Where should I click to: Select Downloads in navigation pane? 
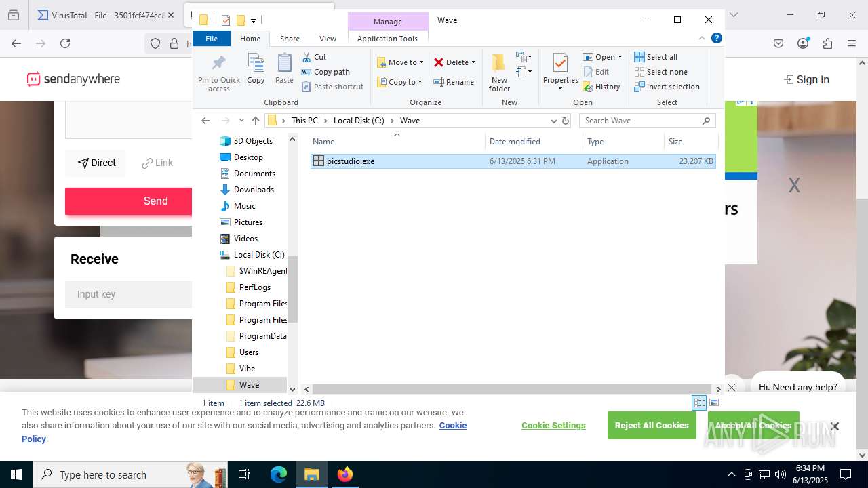coord(253,190)
